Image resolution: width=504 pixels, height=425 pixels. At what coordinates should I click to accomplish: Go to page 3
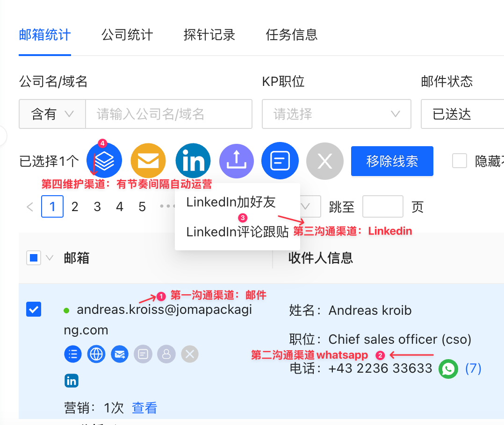(97, 206)
